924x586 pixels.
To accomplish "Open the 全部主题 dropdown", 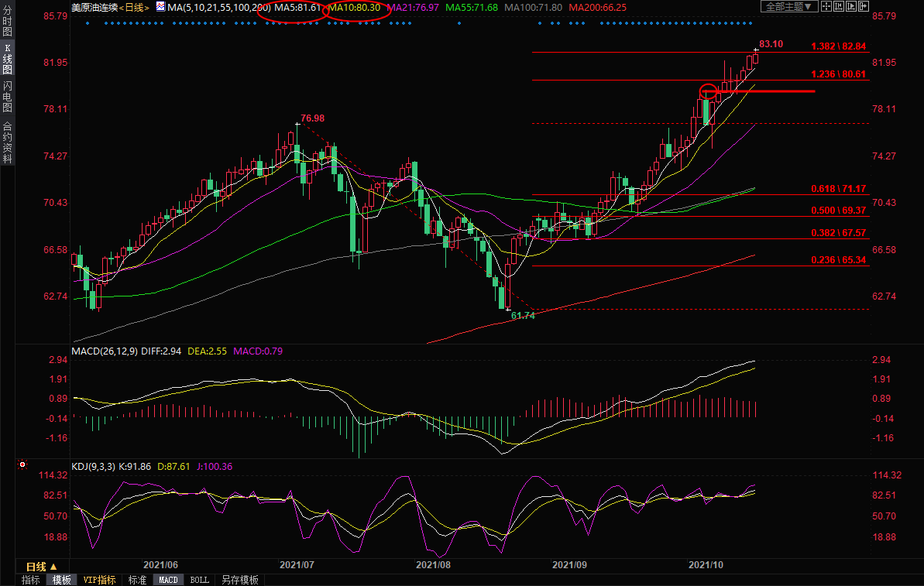I will [789, 7].
